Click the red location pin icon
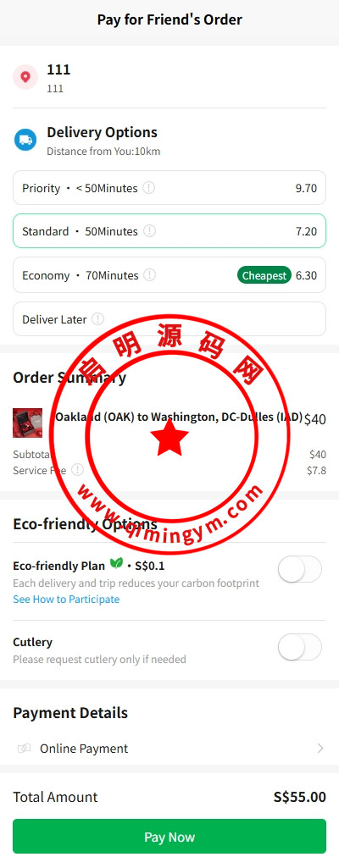This screenshot has height=868, width=339. pos(25,77)
